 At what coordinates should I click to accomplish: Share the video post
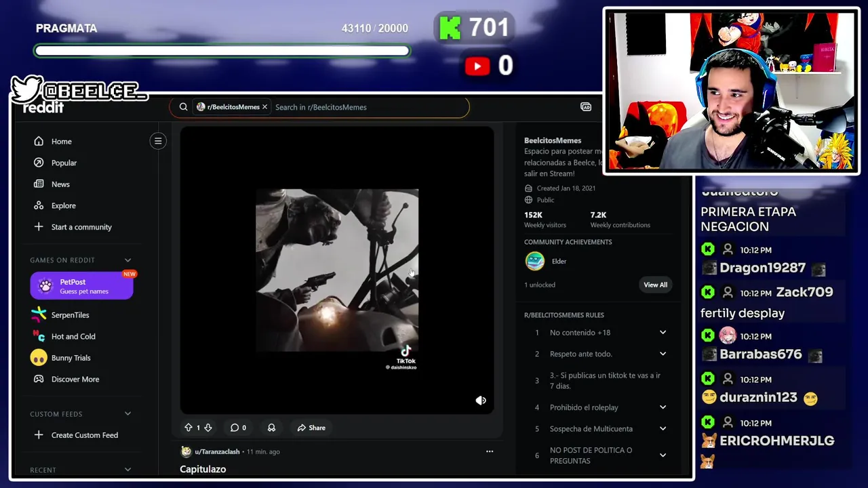point(311,428)
